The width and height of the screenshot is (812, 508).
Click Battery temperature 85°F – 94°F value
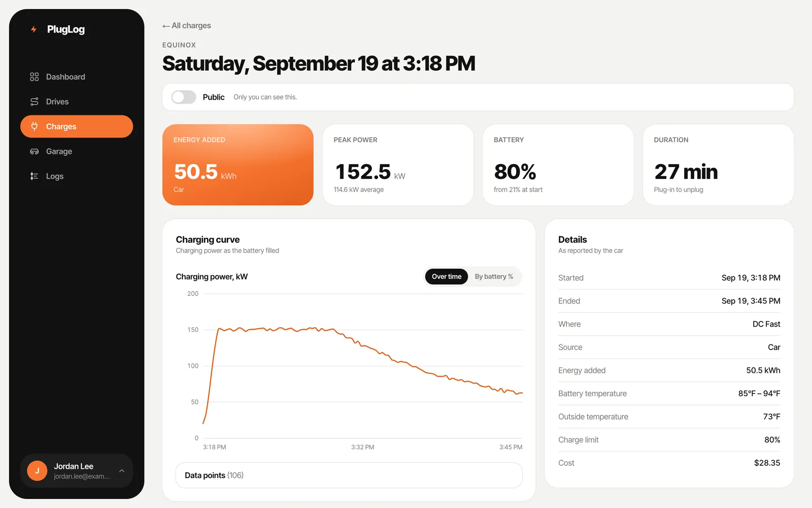(759, 394)
